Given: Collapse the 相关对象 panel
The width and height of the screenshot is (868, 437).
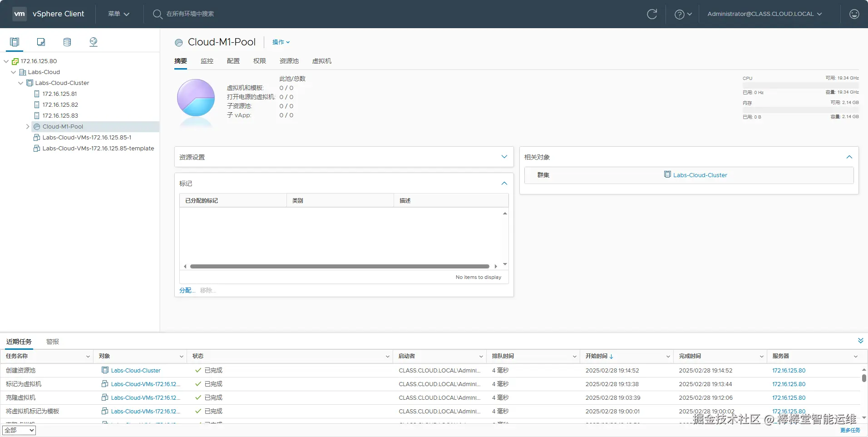Looking at the screenshot, I should click(x=849, y=157).
